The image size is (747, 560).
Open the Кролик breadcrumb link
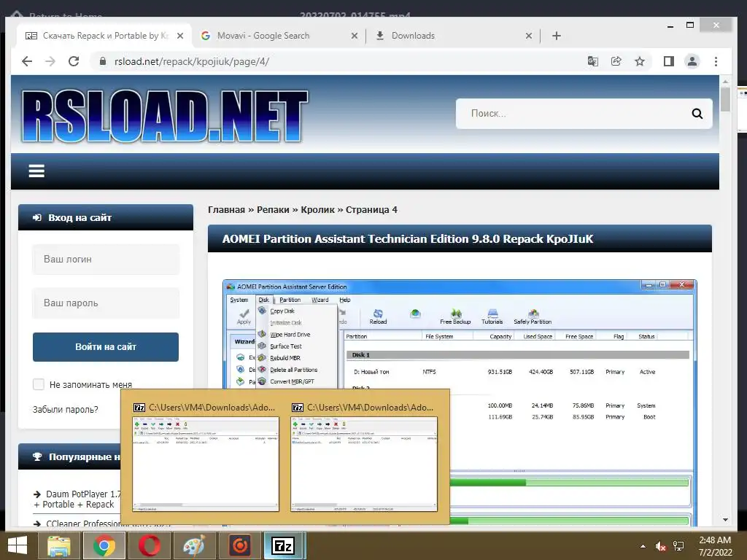click(x=318, y=209)
